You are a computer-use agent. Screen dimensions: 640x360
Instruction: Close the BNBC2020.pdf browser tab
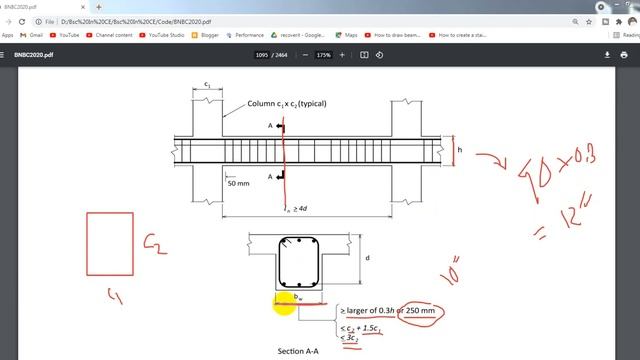point(83,7)
